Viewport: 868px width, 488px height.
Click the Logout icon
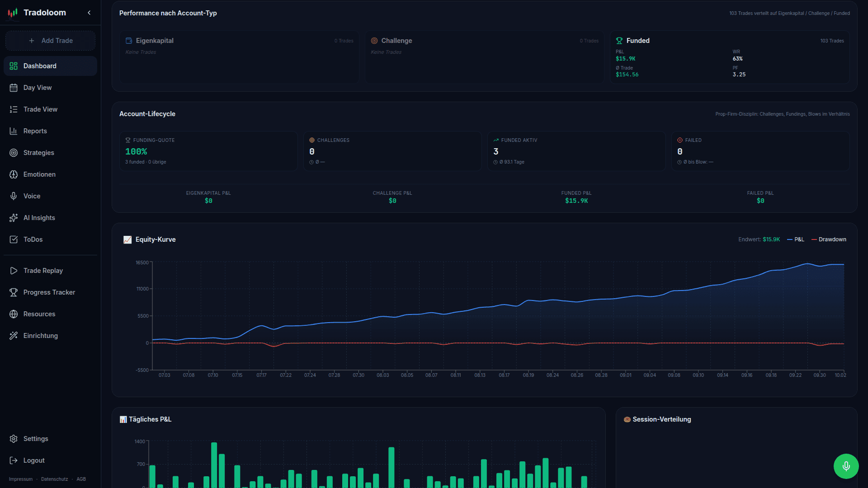click(14, 460)
